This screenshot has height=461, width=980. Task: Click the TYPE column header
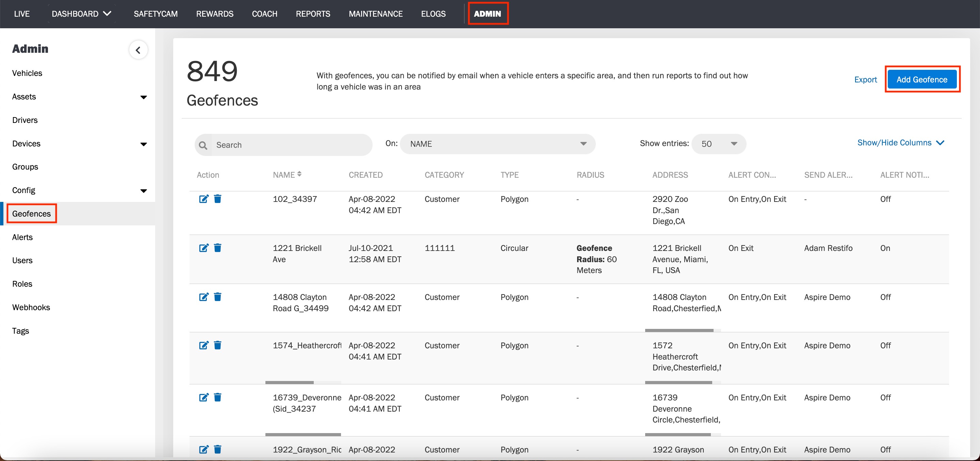[509, 175]
